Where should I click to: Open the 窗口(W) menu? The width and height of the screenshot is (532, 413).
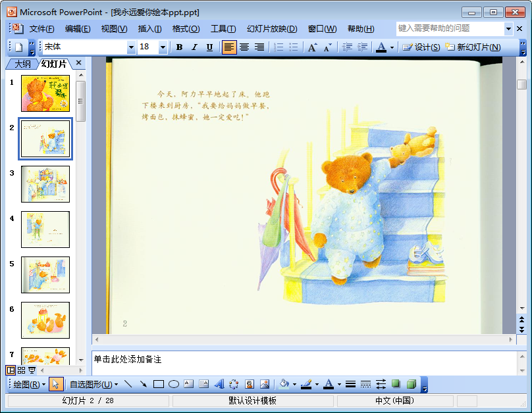click(322, 29)
